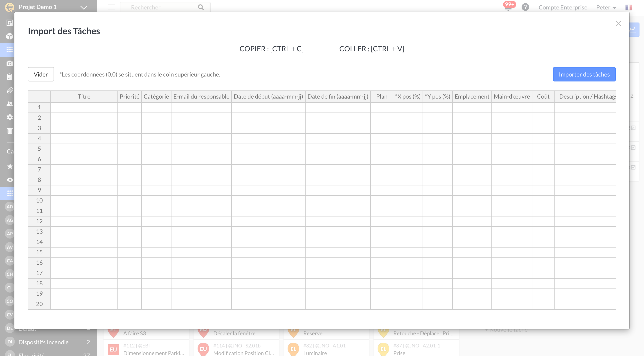Select the *X pos (%) column header

click(408, 97)
